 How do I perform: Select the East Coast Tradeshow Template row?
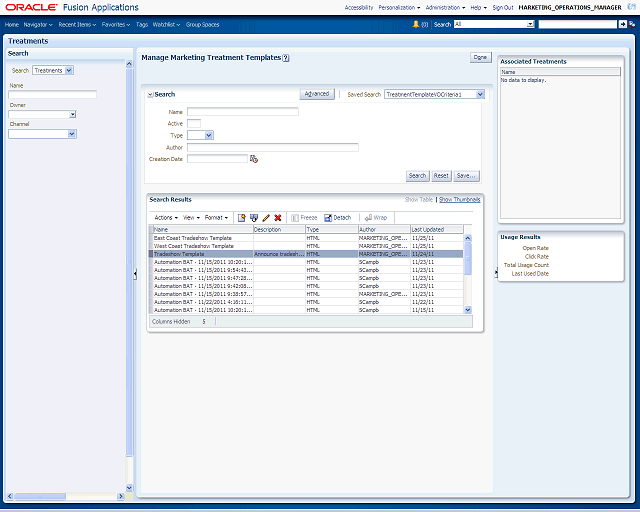point(306,238)
